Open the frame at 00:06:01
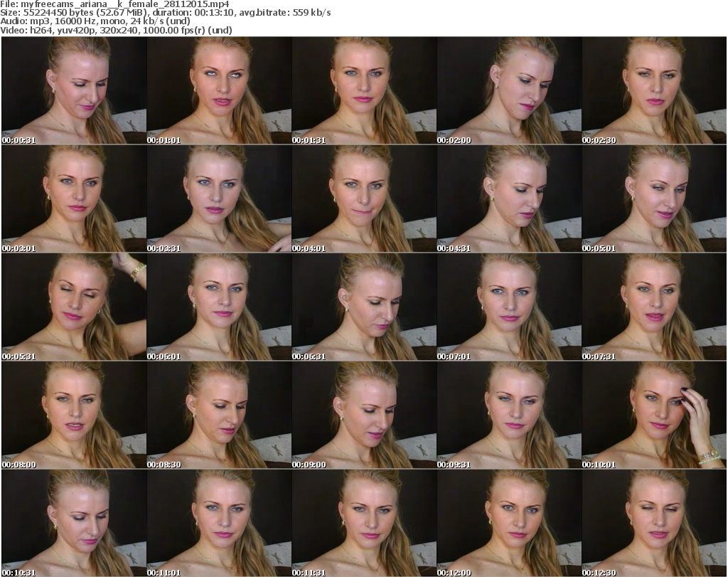Image resolution: width=728 pixels, height=577 pixels. tap(219, 307)
